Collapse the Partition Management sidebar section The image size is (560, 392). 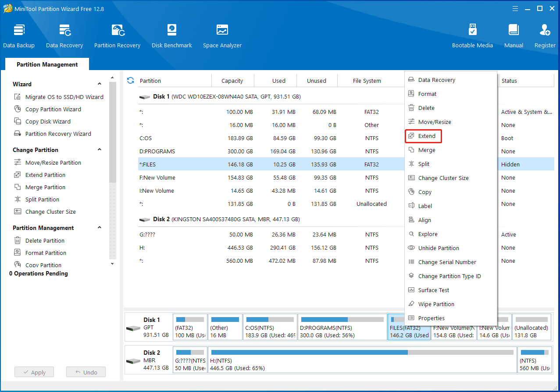(x=100, y=228)
